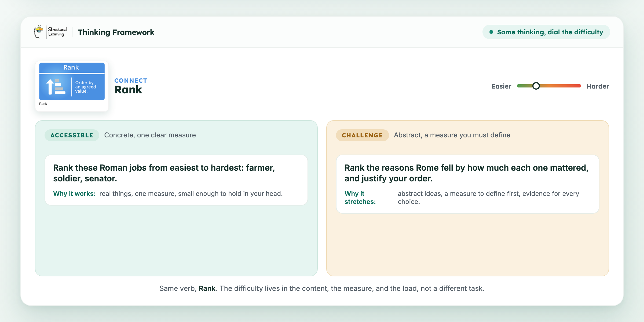Click the small 'Rank' caption under the card
Viewport: 644px width, 322px height.
[x=43, y=104]
